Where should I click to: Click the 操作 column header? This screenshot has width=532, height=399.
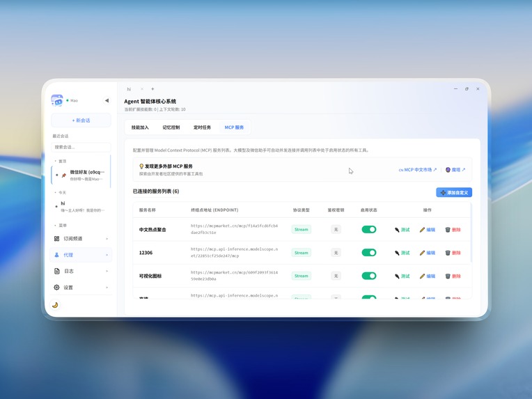click(428, 210)
